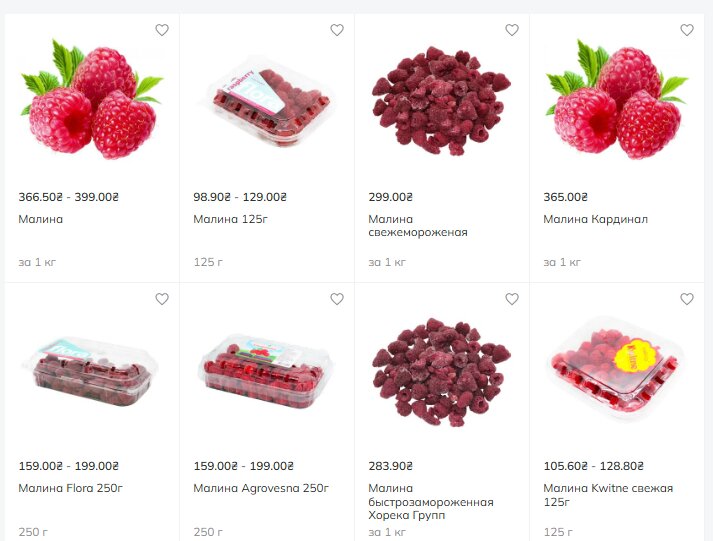Viewport: 713px width, 541px height.
Task: Open the Малина Flora 250г title link
Action: click(70, 488)
